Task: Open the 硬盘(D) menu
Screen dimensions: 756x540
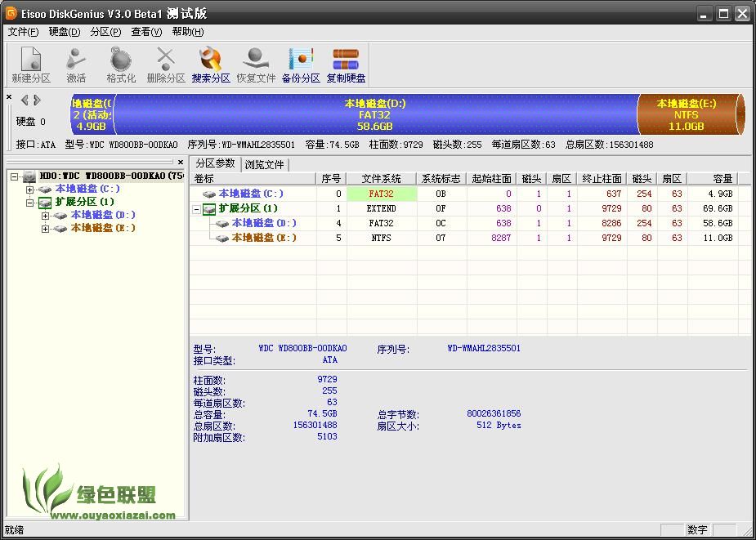Action: (65, 33)
